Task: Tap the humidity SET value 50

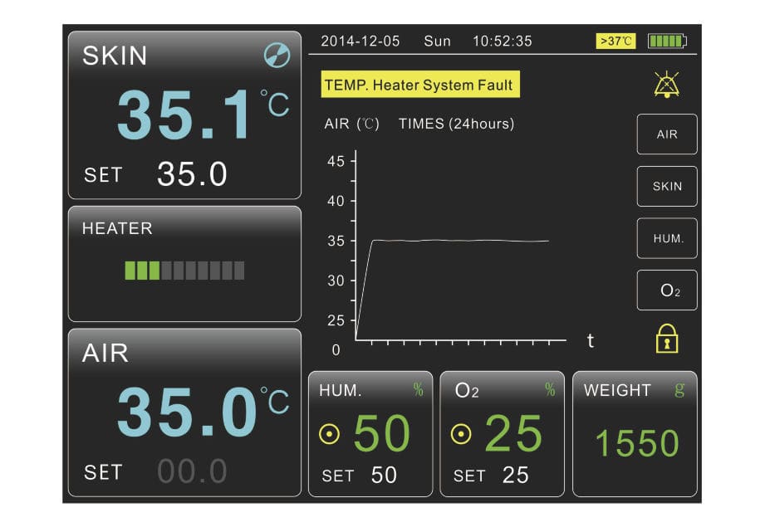Action: tap(384, 476)
